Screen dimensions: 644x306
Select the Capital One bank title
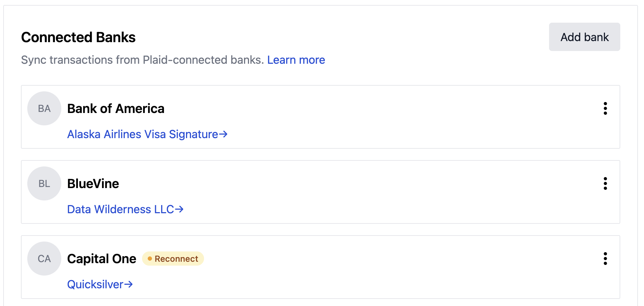(x=102, y=259)
